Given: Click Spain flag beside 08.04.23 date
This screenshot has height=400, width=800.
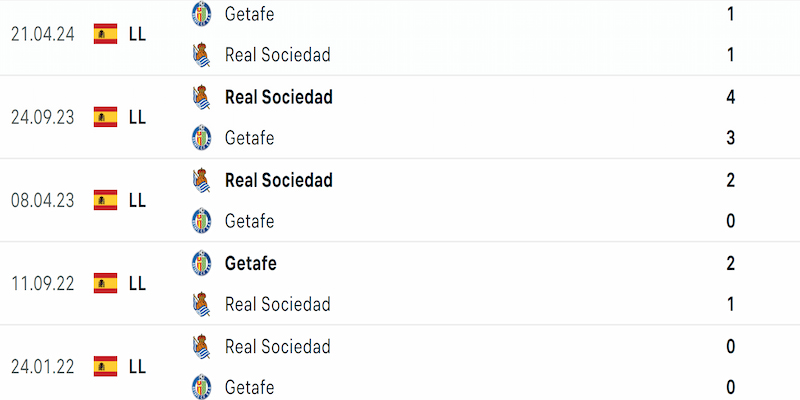Looking at the screenshot, I should [x=106, y=200].
